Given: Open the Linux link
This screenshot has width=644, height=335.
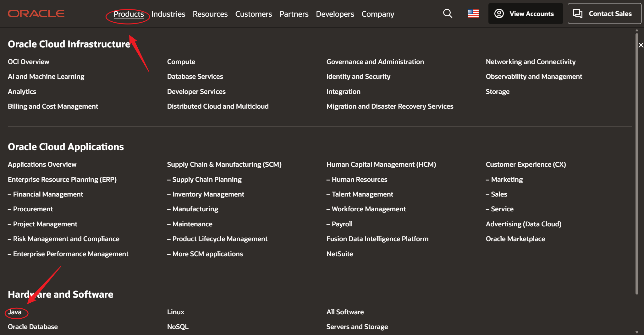Looking at the screenshot, I should pyautogui.click(x=176, y=312).
